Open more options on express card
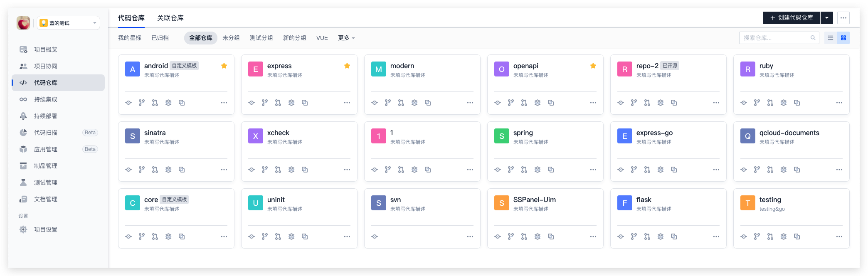The height and width of the screenshot is (276, 868). (347, 103)
